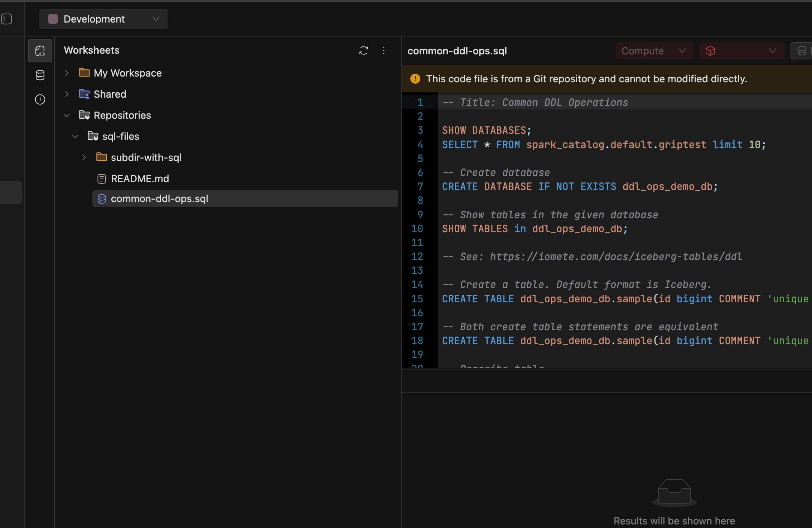The width and height of the screenshot is (812, 528).
Task: Place cursor on SHOW DATABASES line
Action: (x=487, y=130)
